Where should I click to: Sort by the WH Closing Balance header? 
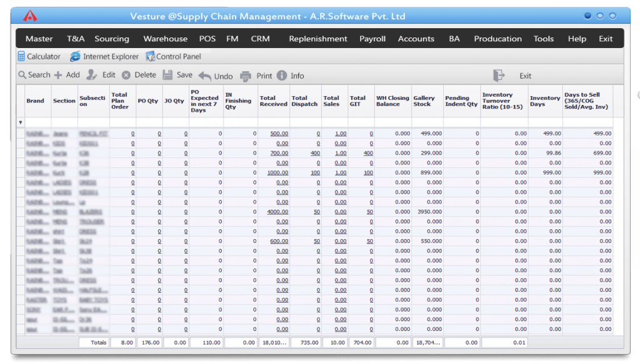(x=392, y=101)
